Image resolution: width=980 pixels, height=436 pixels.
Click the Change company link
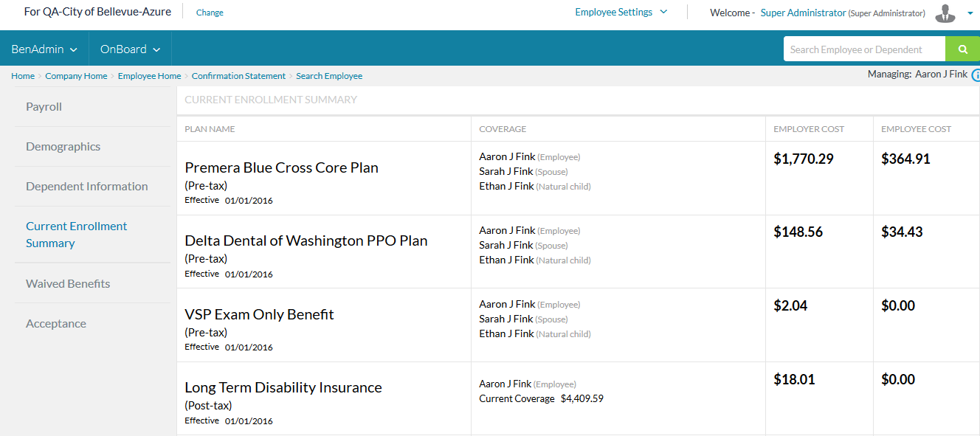[210, 13]
